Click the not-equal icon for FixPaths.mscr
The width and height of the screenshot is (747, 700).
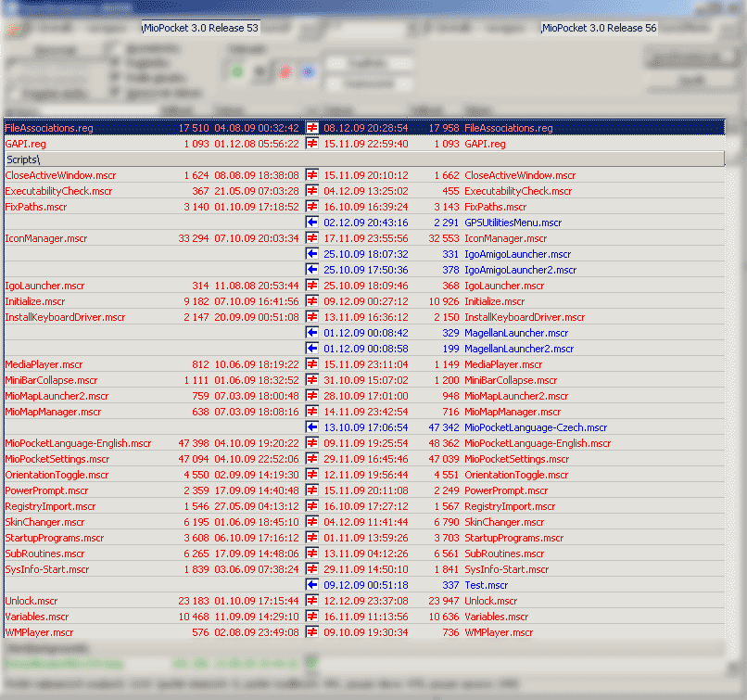tap(312, 207)
